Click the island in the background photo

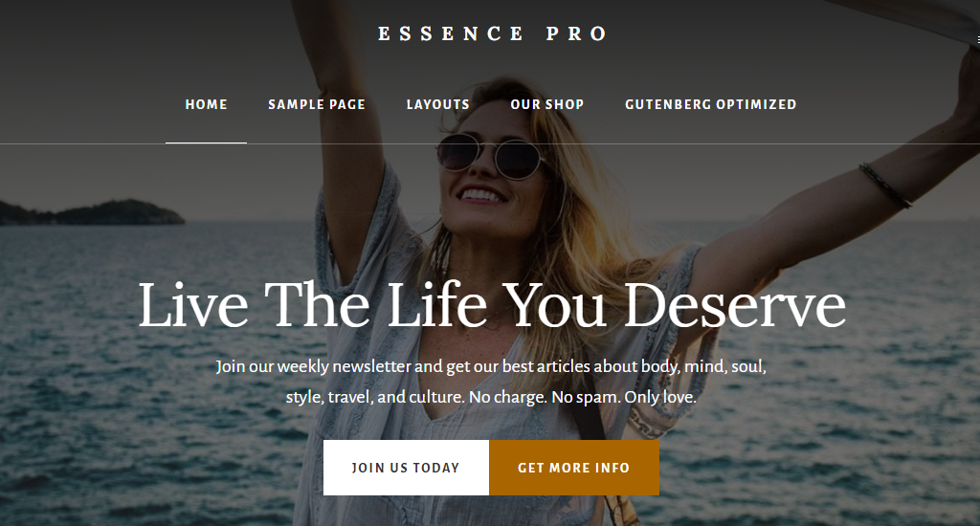[x=92, y=211]
